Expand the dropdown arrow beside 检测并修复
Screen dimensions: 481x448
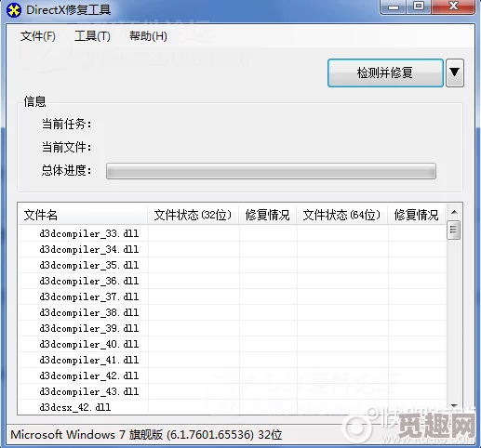[x=455, y=73]
